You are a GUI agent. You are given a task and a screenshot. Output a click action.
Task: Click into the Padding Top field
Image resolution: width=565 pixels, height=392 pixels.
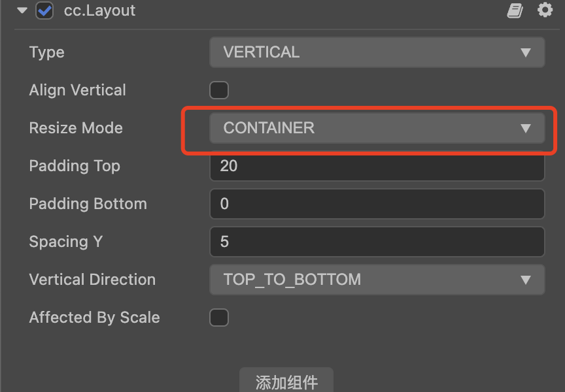[377, 166]
